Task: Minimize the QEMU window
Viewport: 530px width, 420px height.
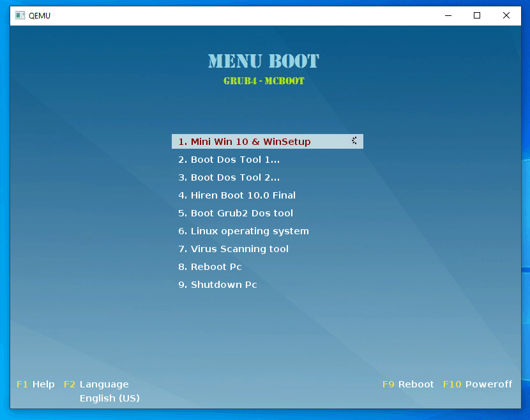Action: coord(448,15)
